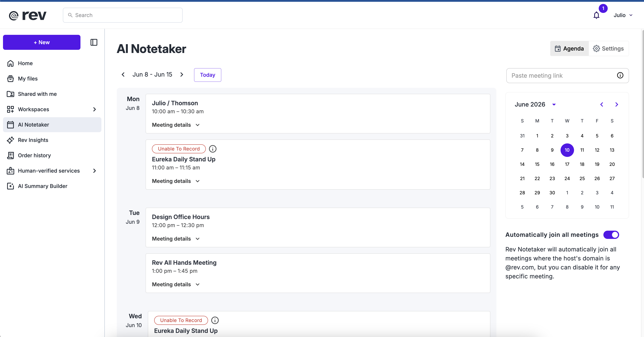Click the 1:00 pm – 1:45 pm time
This screenshot has height=337, width=644.
(175, 271)
